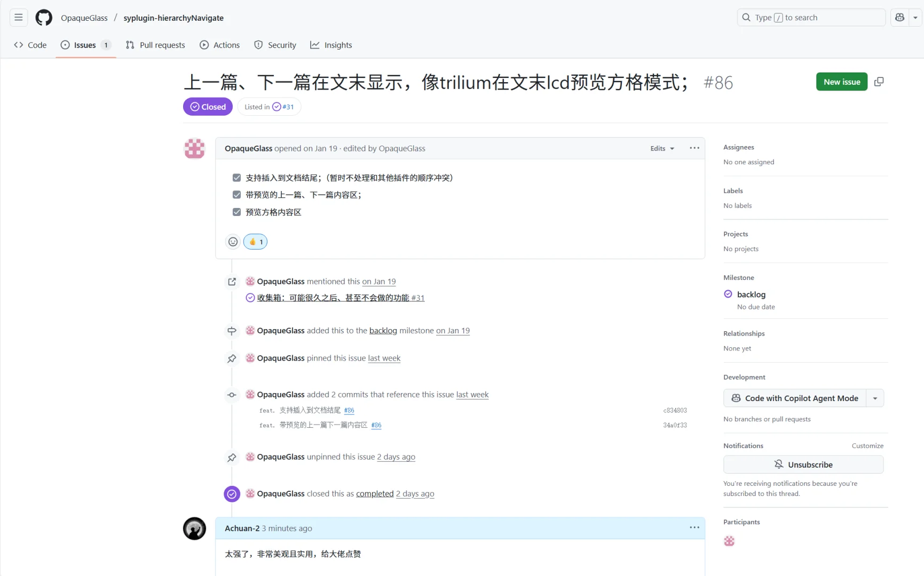This screenshot has width=924, height=576.
Task: Click the external link icon near mentioned
Action: [232, 281]
